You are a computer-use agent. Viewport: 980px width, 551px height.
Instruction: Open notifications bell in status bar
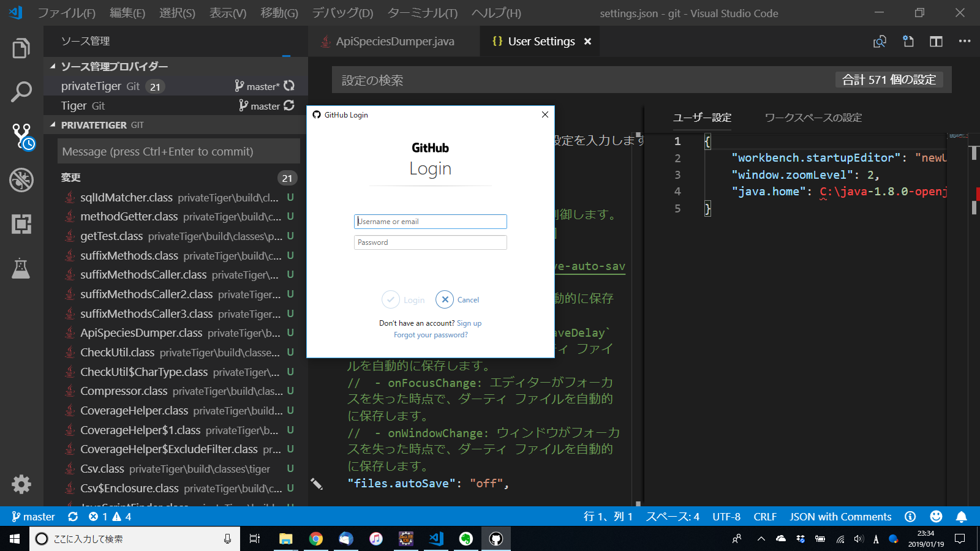(x=962, y=517)
